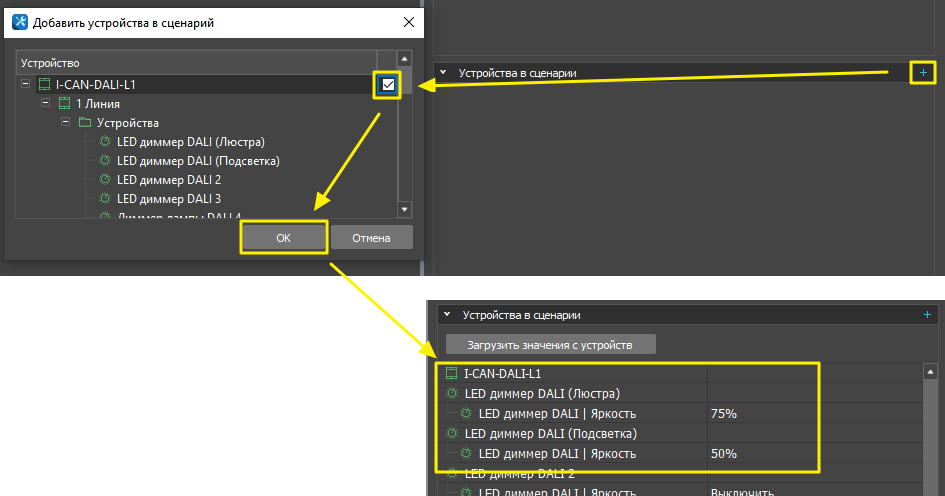Collapse the I-CAN-DALI-L1 tree node
945x496 pixels.
tap(26, 85)
